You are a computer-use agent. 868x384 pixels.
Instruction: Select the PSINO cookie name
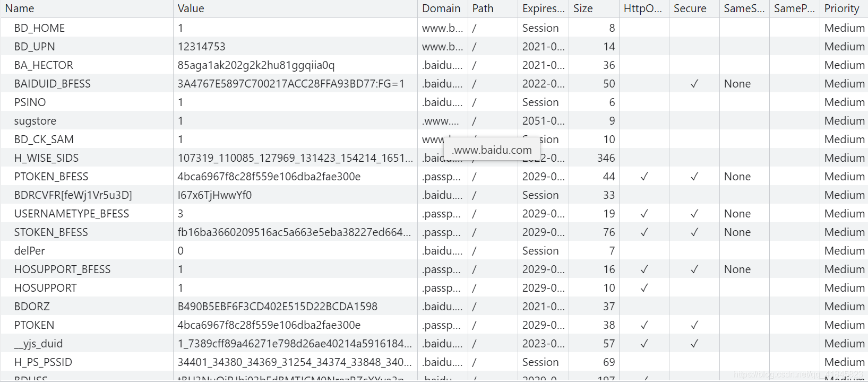point(30,102)
